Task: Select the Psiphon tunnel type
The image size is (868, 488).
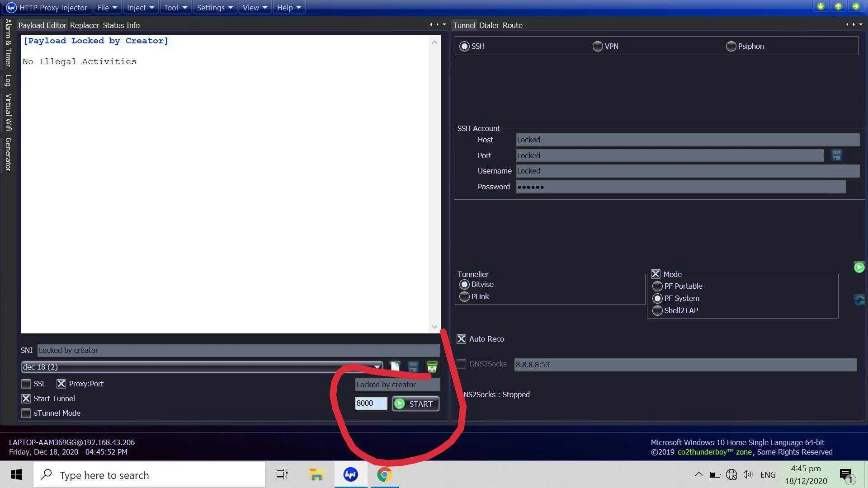Action: click(x=745, y=46)
